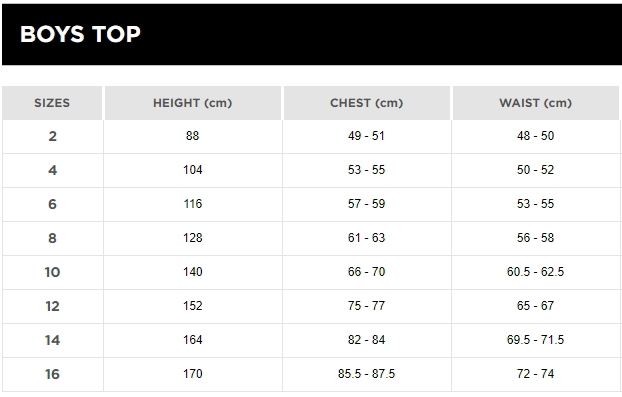
Task: Select the HEIGHT (cm) column header
Action: tap(193, 103)
